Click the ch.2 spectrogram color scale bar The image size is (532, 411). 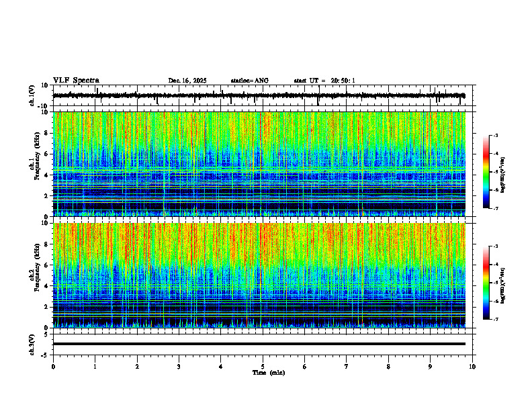pos(486,283)
